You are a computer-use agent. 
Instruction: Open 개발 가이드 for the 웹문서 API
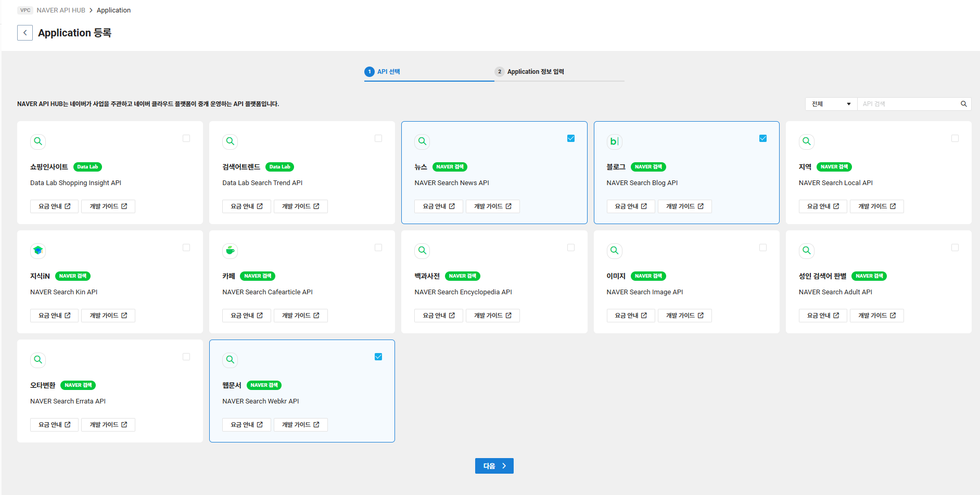point(300,425)
